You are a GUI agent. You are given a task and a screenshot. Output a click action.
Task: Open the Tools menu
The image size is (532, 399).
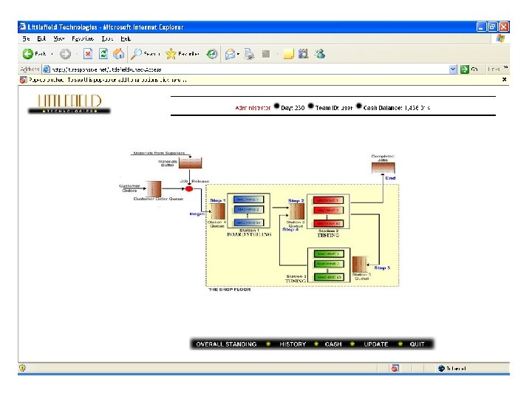point(107,38)
